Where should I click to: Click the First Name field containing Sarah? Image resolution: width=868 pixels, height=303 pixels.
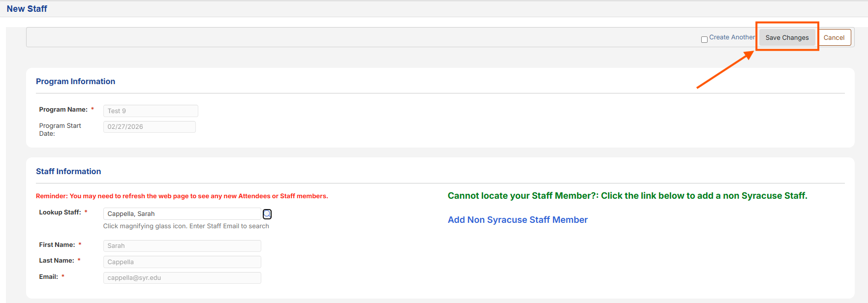[182, 246]
